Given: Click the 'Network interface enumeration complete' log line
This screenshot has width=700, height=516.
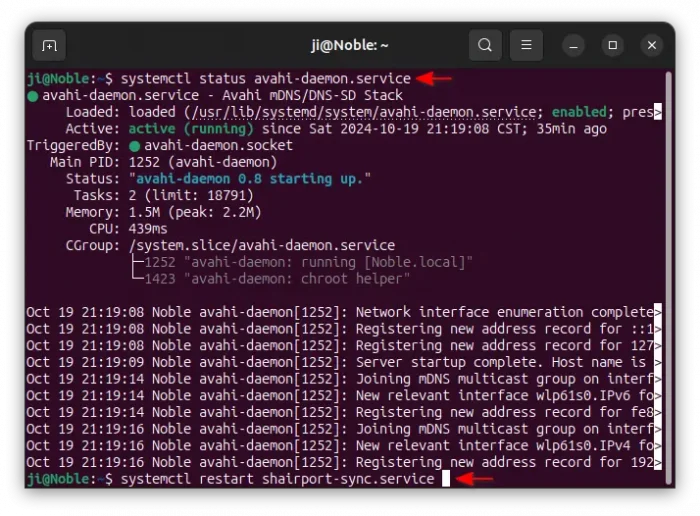Looking at the screenshot, I should [344, 312].
